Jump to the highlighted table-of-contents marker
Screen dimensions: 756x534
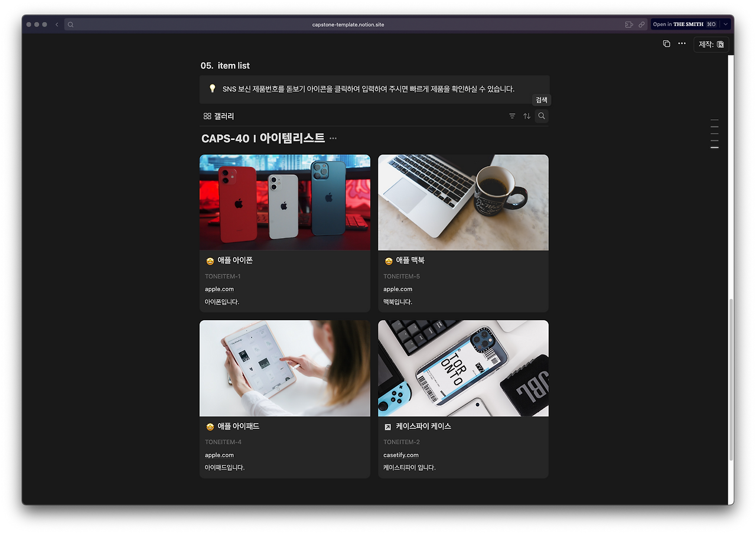[x=715, y=148]
